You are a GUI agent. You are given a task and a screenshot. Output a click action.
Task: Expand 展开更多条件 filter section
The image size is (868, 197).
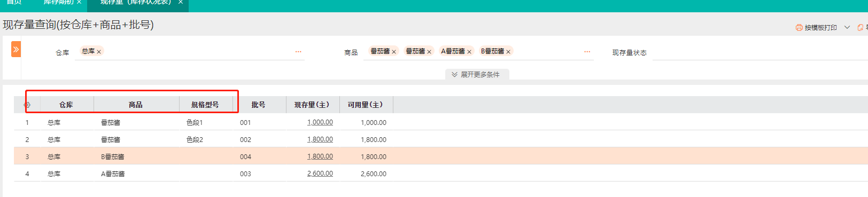(477, 74)
